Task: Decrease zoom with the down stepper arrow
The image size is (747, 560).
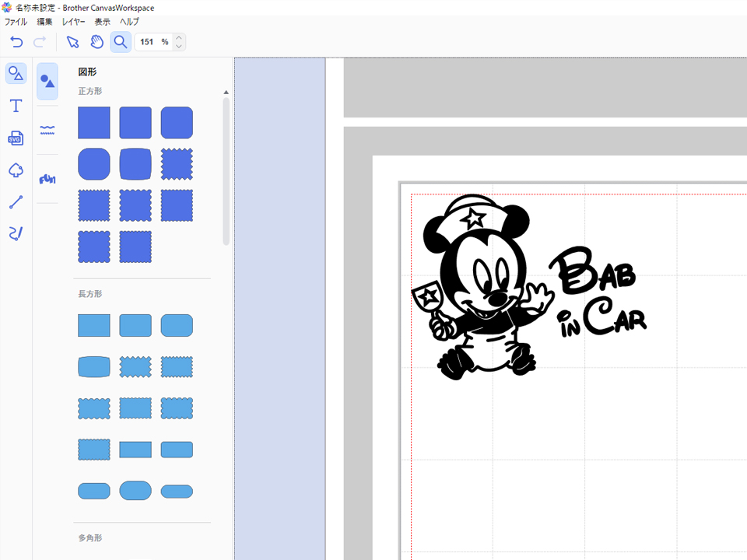Action: click(x=179, y=46)
